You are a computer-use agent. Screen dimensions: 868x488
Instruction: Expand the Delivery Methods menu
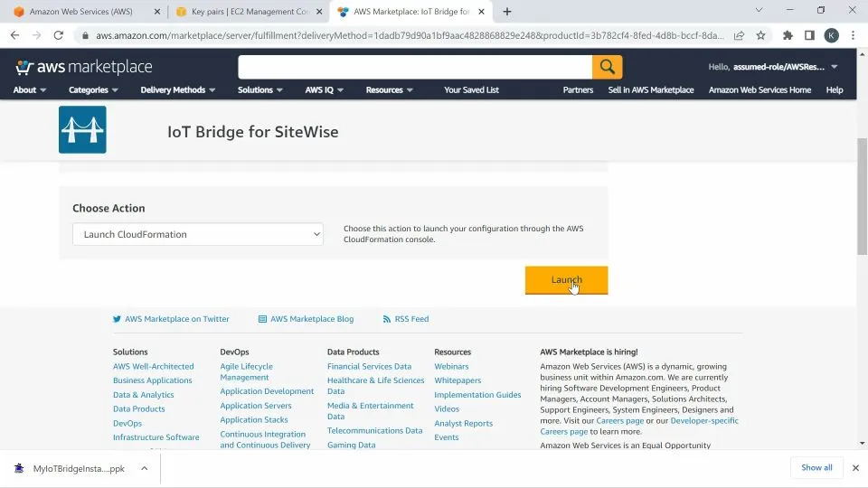pos(178,89)
